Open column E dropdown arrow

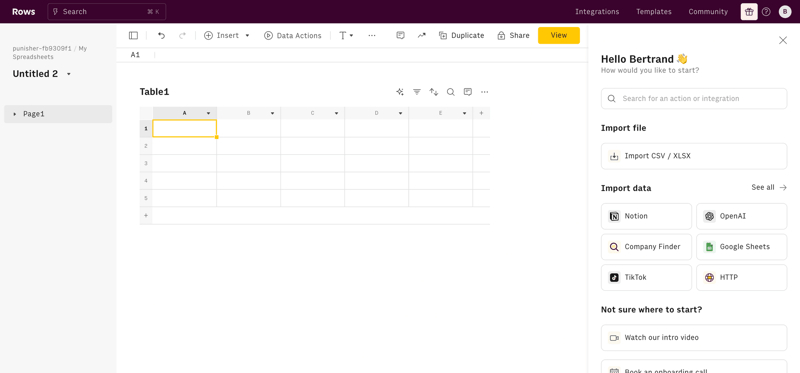tap(464, 113)
